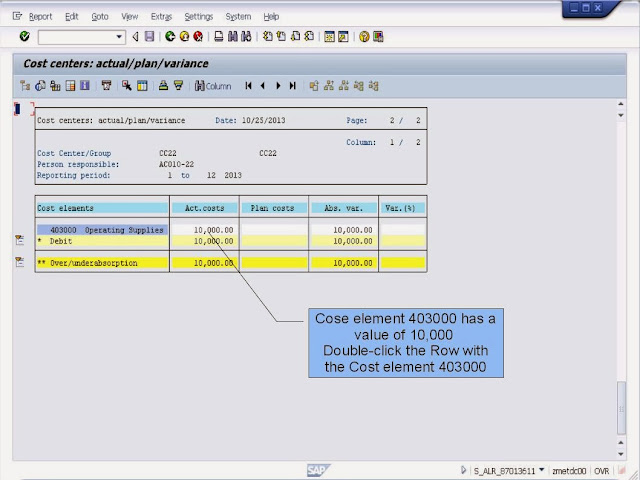Expand the Over/underabsorption row hierarchy icon
640x480 pixels.
(19, 262)
